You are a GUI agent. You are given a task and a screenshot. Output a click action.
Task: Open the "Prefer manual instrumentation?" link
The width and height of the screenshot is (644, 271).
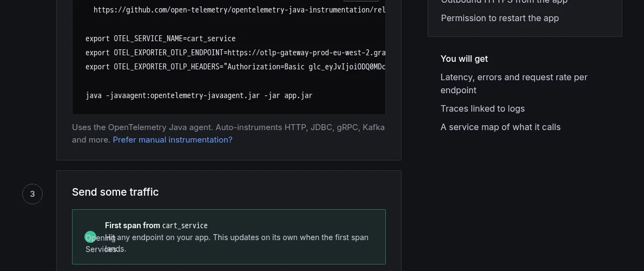click(x=173, y=140)
